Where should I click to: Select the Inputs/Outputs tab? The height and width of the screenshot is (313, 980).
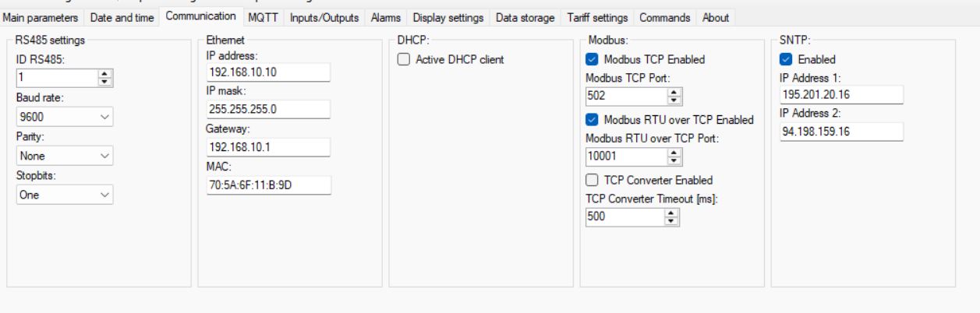click(x=324, y=17)
